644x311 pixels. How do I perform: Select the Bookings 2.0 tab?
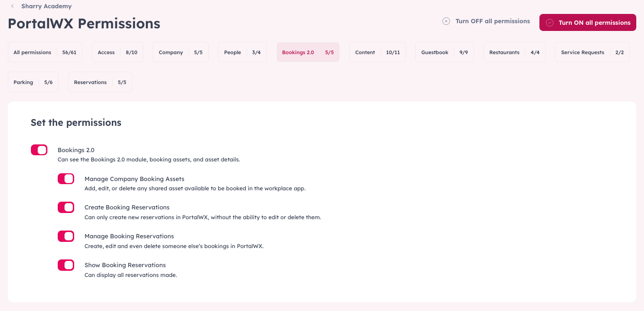(308, 52)
